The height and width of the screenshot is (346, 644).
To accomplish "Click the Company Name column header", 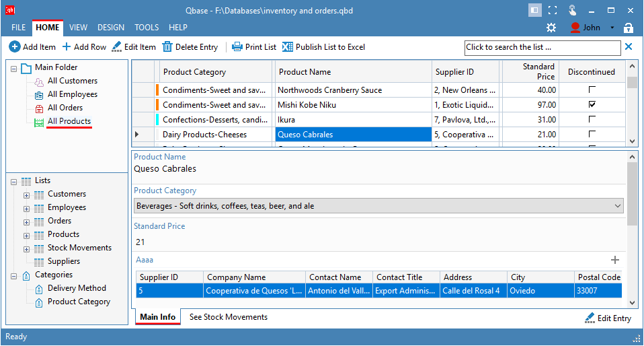I will tap(254, 277).
